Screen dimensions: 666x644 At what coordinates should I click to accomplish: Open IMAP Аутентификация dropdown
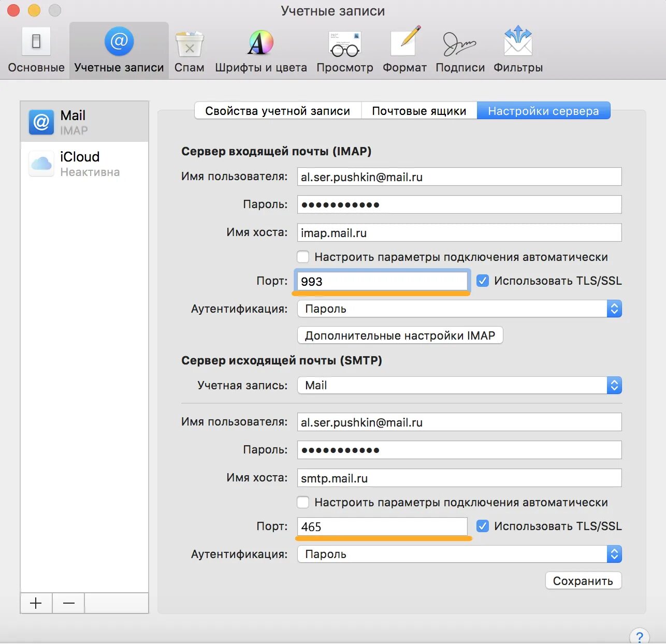(459, 309)
